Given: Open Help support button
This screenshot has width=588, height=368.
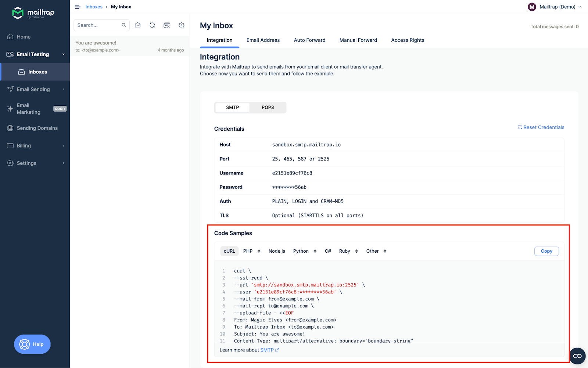Looking at the screenshot, I should click(x=32, y=344).
